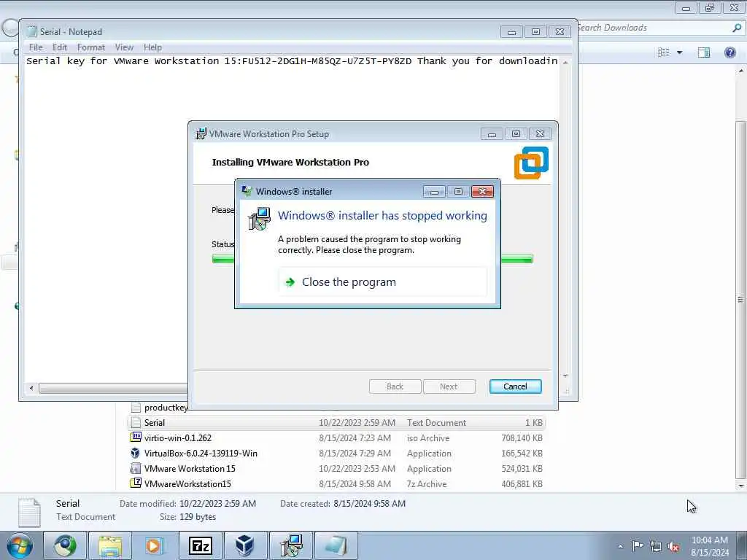Click VMware Workstation 15 installer file icon

(x=135, y=468)
